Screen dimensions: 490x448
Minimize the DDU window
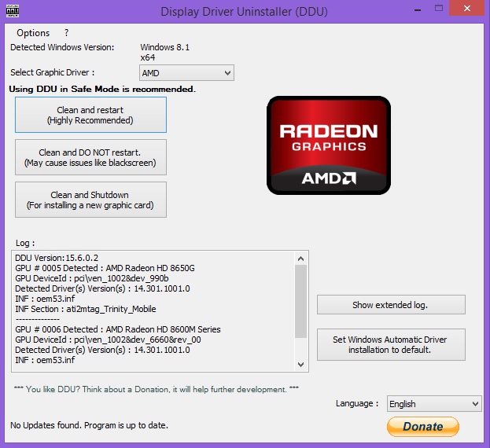pos(418,9)
